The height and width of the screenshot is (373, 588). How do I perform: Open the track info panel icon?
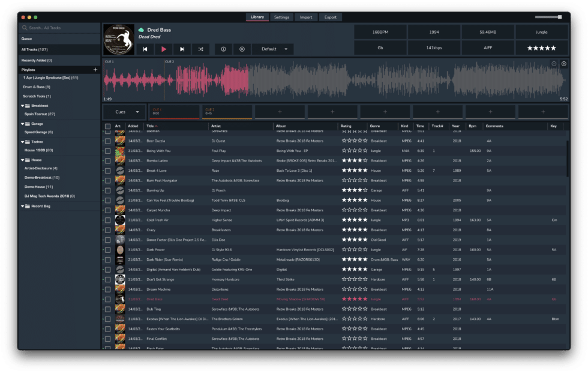[x=223, y=49]
